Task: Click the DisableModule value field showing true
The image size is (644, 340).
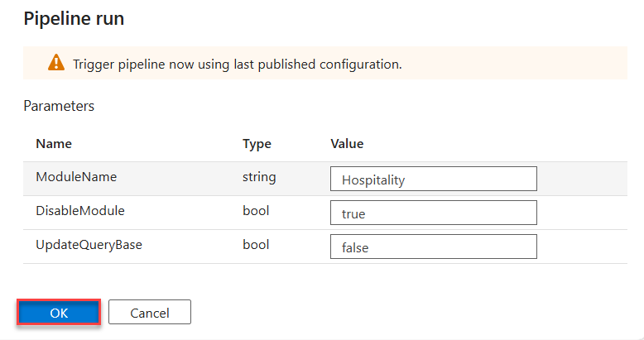Action: tap(433, 213)
